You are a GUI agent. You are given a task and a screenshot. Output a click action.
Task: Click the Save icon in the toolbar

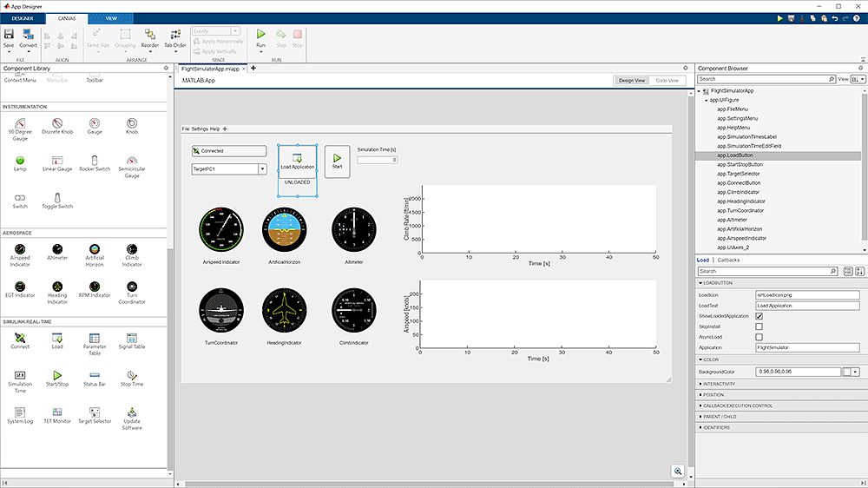9,36
